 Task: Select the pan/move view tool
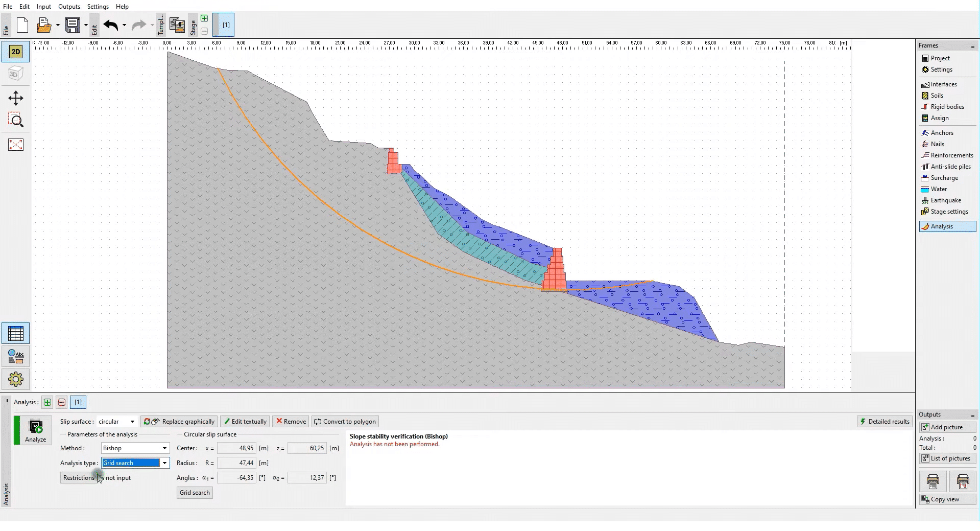(x=15, y=98)
